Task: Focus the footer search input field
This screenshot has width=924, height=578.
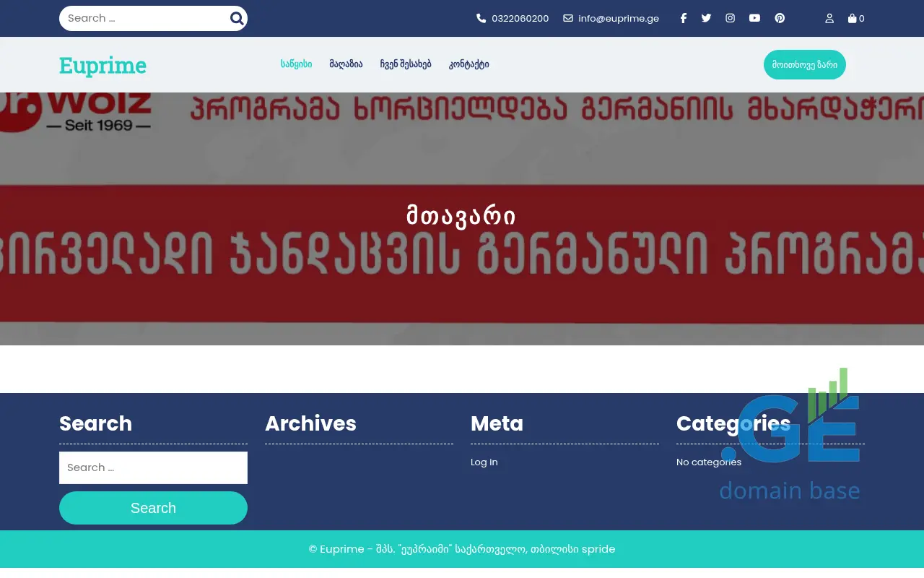Action: [153, 467]
